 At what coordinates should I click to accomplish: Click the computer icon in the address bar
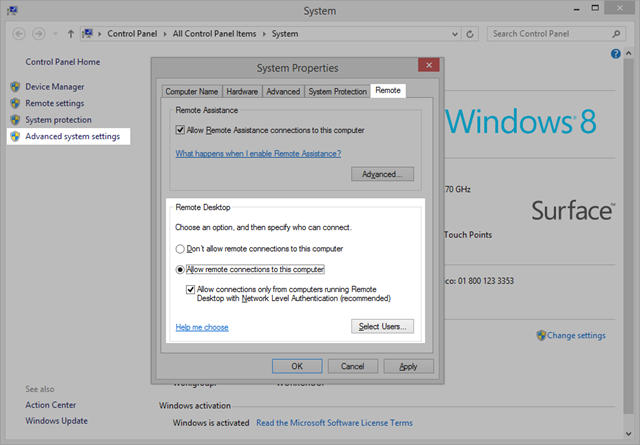88,33
